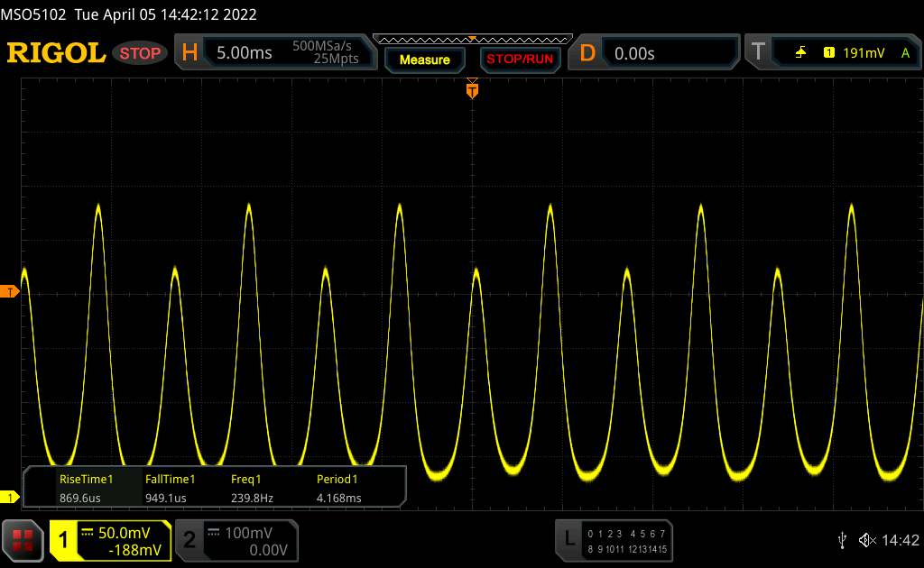This screenshot has height=568, width=924.
Task: Click the orange trigger position marker above the grid
Action: click(x=471, y=88)
